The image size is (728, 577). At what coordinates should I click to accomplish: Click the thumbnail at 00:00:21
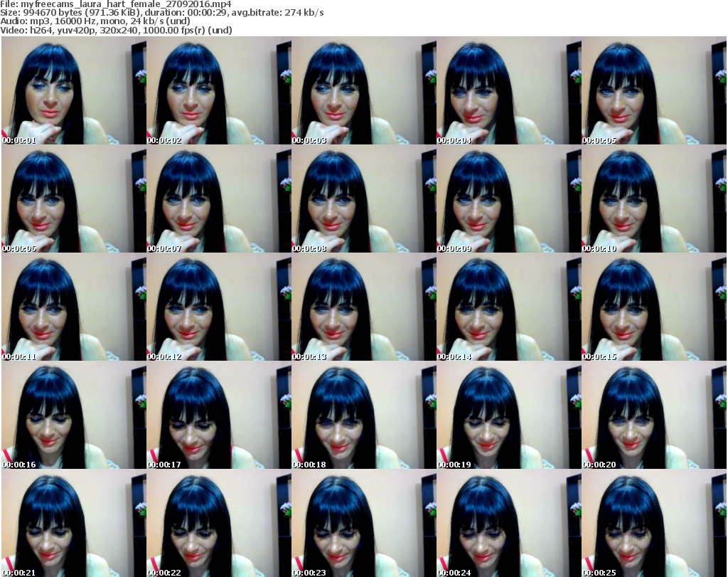pyautogui.click(x=74, y=524)
